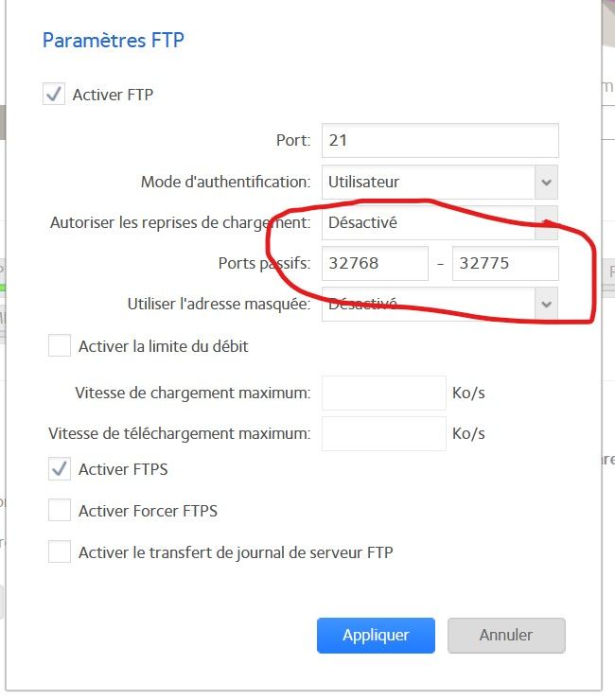This screenshot has width=615, height=700.
Task: Expand Mode d'authentification dropdown arrow
Action: (x=546, y=182)
